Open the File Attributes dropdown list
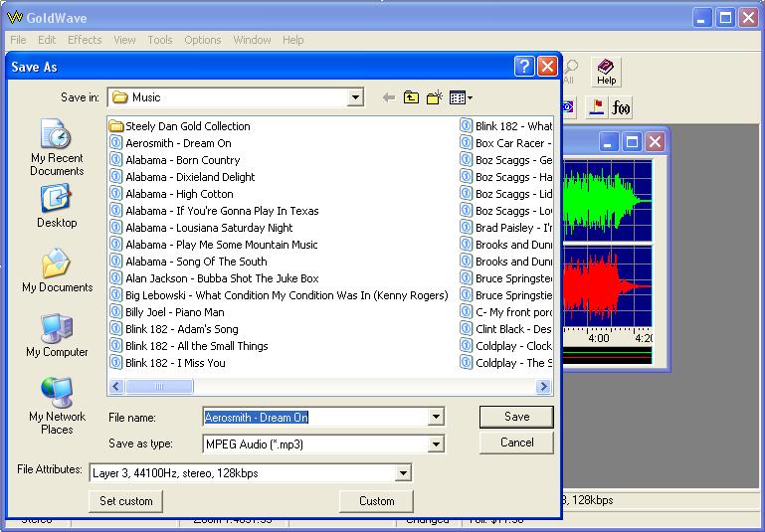Viewport: 765px width, 532px height. coord(403,473)
